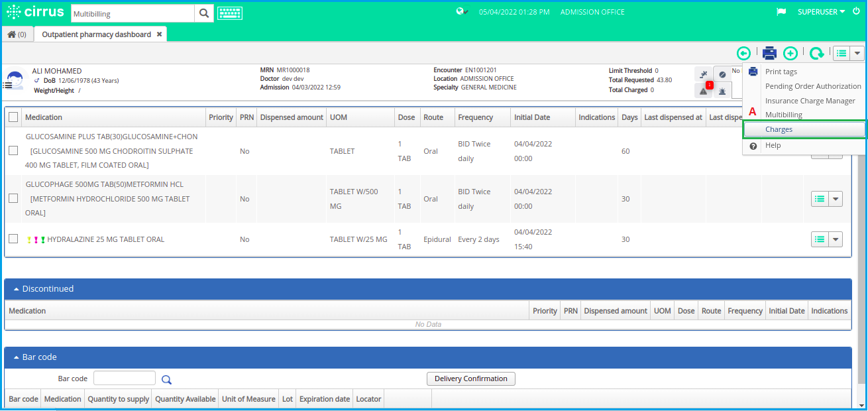The height and width of the screenshot is (411, 868).
Task: Click the power logout icon at top right
Action: click(857, 11)
